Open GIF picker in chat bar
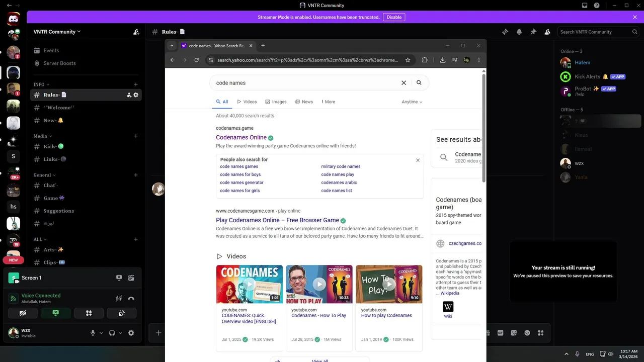The height and width of the screenshot is (362, 644). coord(501,333)
